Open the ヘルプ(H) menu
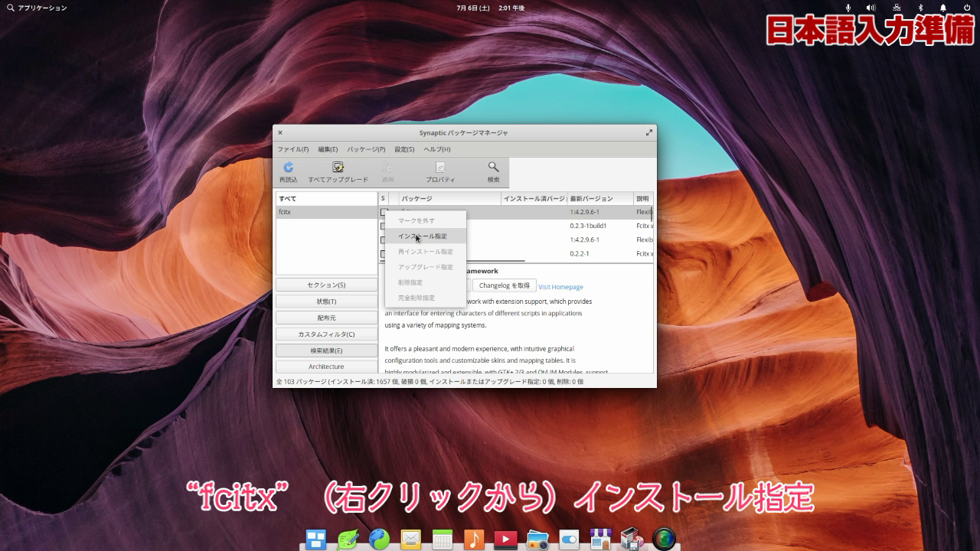This screenshot has width=980, height=551. 437,149
